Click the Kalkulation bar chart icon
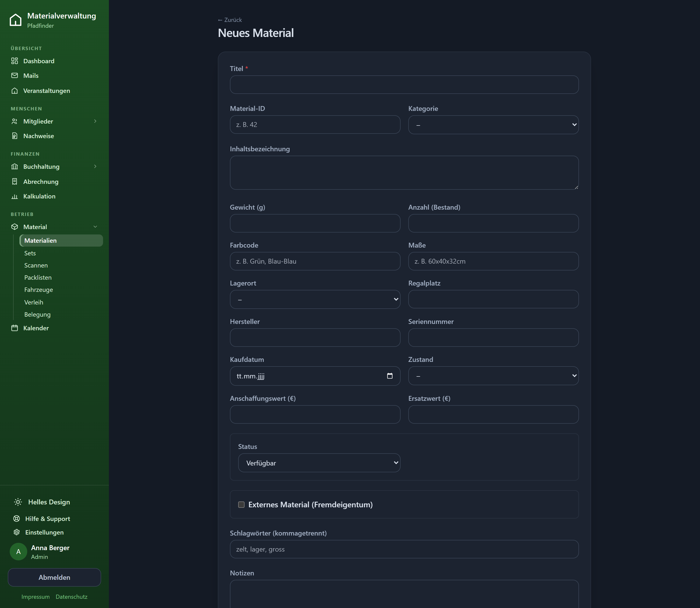 pos(15,196)
